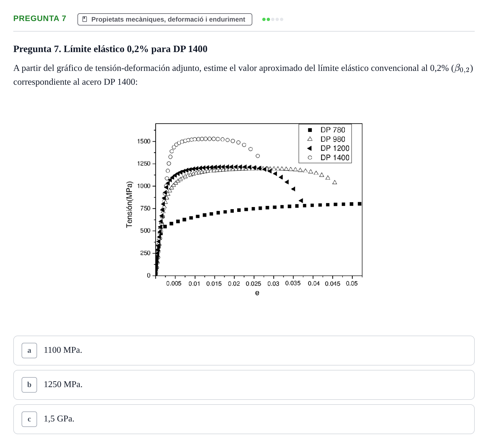Click the DP 1200 legend entry
The width and height of the screenshot is (488, 448).
(328, 148)
